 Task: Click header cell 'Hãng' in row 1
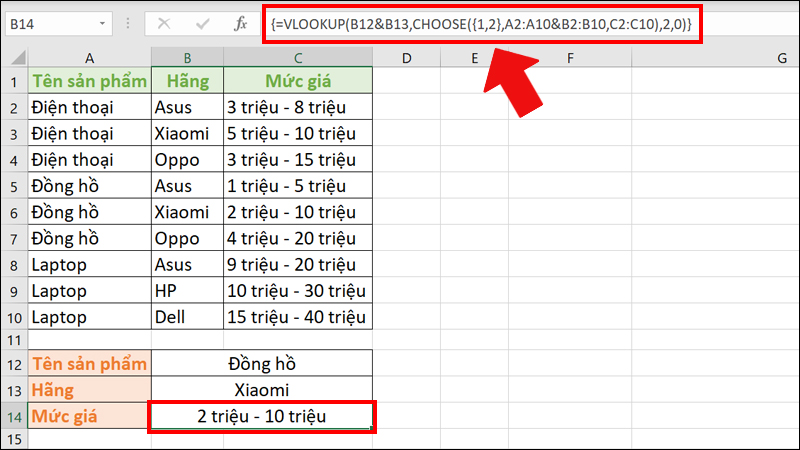click(x=187, y=81)
